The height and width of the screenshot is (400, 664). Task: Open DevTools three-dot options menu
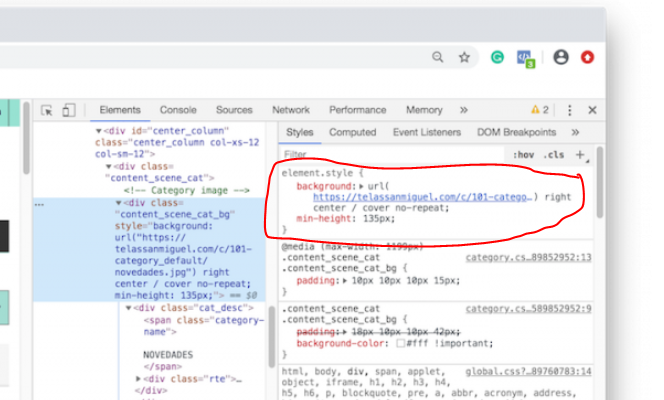click(x=570, y=110)
